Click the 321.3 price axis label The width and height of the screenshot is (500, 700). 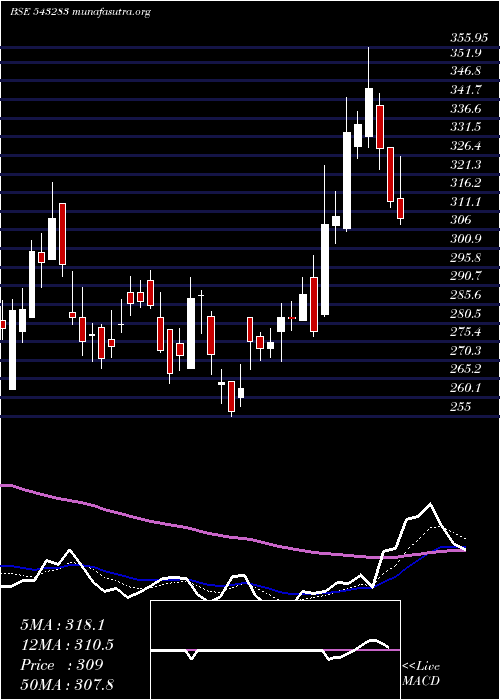(x=465, y=165)
